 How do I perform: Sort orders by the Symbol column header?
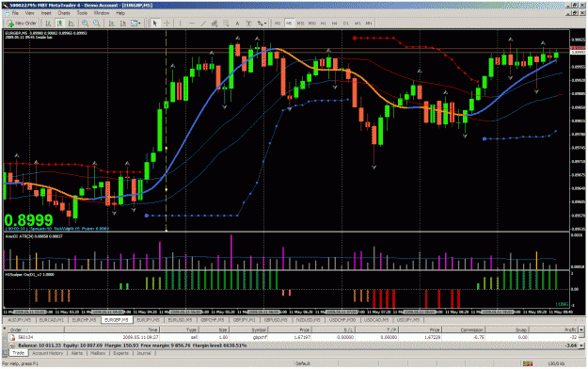249,329
